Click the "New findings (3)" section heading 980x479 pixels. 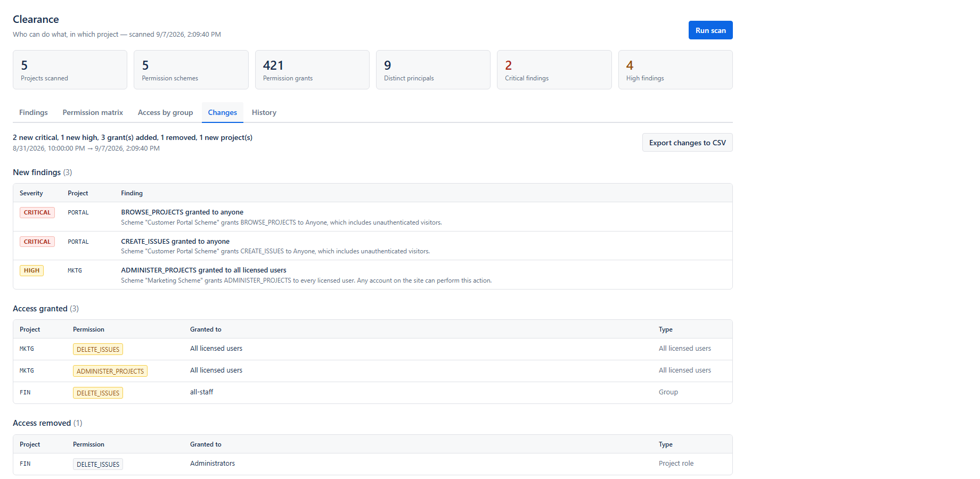pyautogui.click(x=43, y=172)
